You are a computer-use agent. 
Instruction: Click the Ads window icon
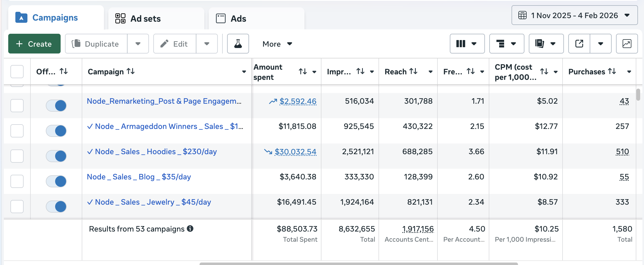pyautogui.click(x=221, y=18)
